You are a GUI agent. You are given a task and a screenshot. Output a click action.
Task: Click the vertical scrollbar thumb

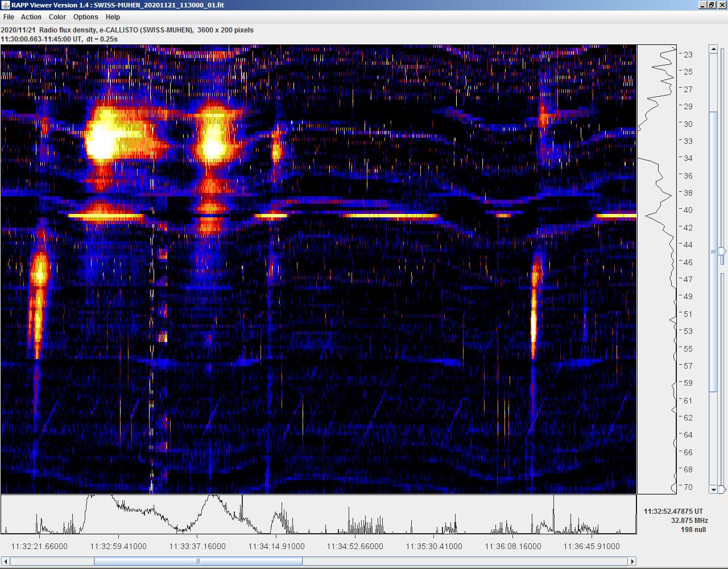pos(714,251)
